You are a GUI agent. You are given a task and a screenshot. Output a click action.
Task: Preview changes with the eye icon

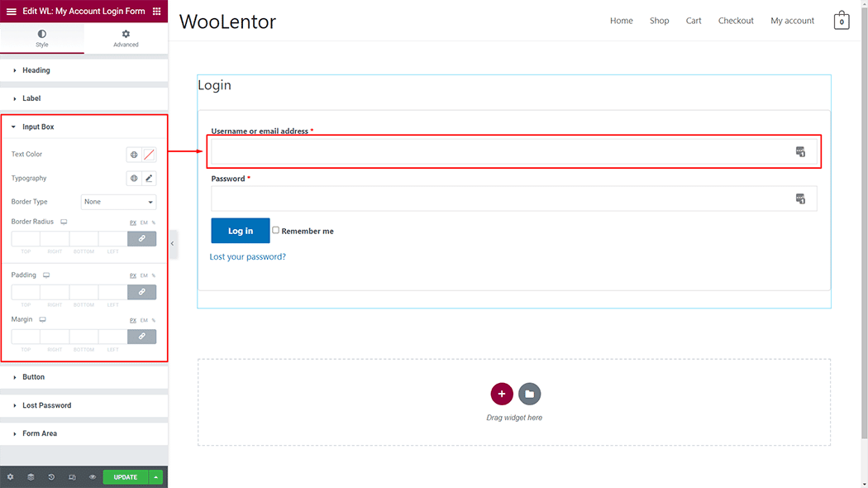click(93, 477)
